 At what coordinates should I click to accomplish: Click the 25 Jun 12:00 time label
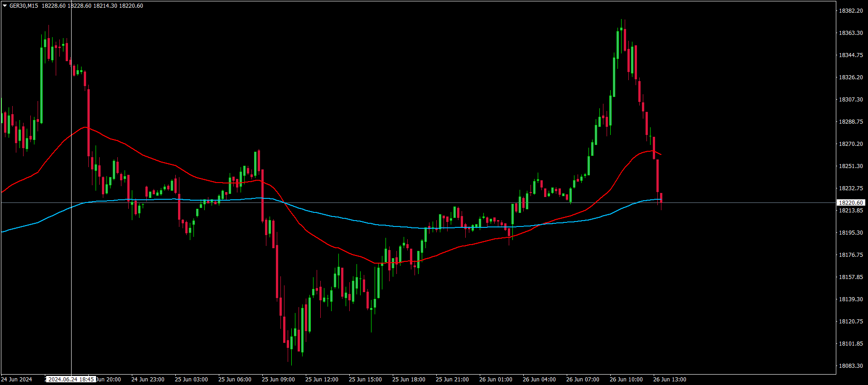[x=322, y=380]
